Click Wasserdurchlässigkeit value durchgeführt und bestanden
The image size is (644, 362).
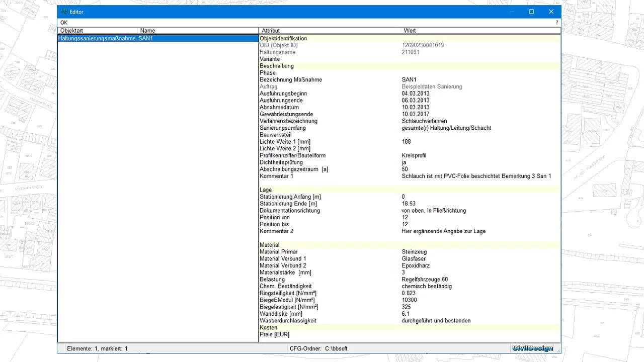436,321
